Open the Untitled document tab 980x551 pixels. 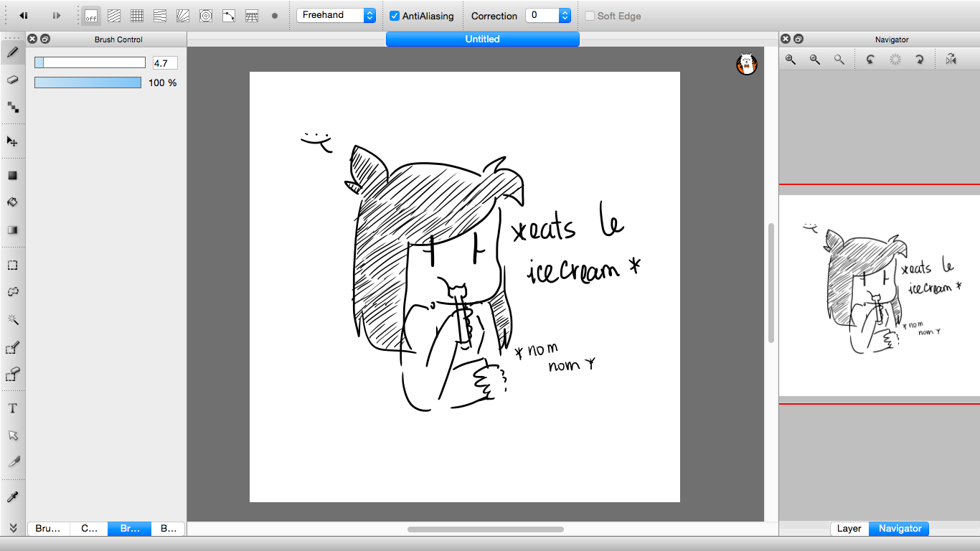pos(482,39)
